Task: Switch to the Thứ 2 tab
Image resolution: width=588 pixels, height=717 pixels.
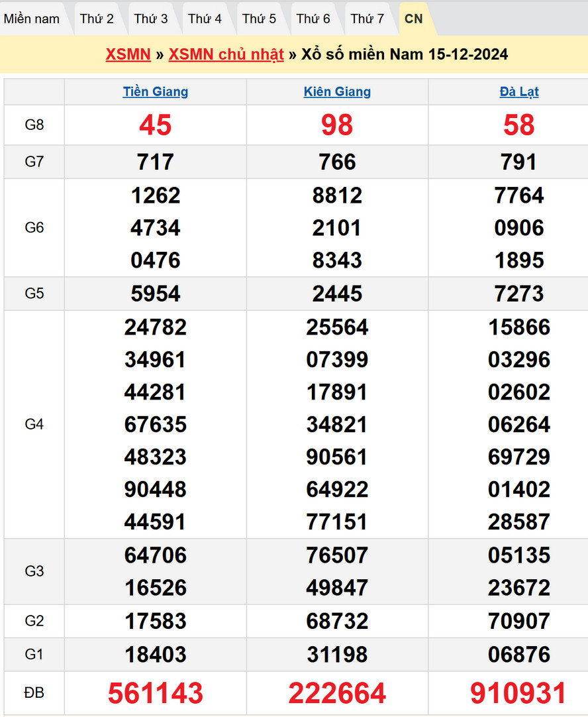Action: 97,19
